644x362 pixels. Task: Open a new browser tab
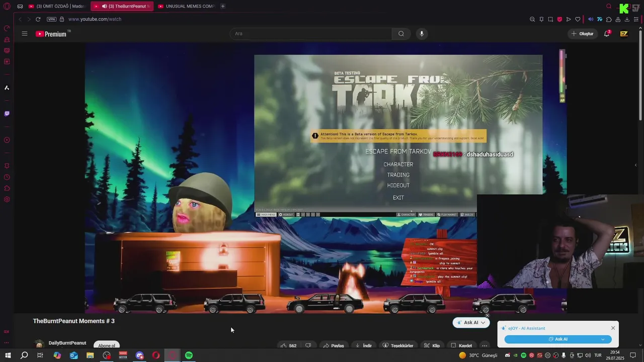(x=223, y=6)
